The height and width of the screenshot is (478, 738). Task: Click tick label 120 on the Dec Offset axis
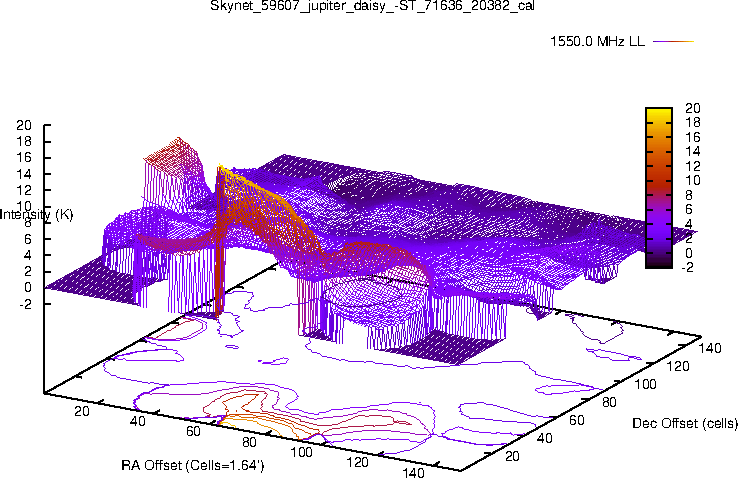678,366
